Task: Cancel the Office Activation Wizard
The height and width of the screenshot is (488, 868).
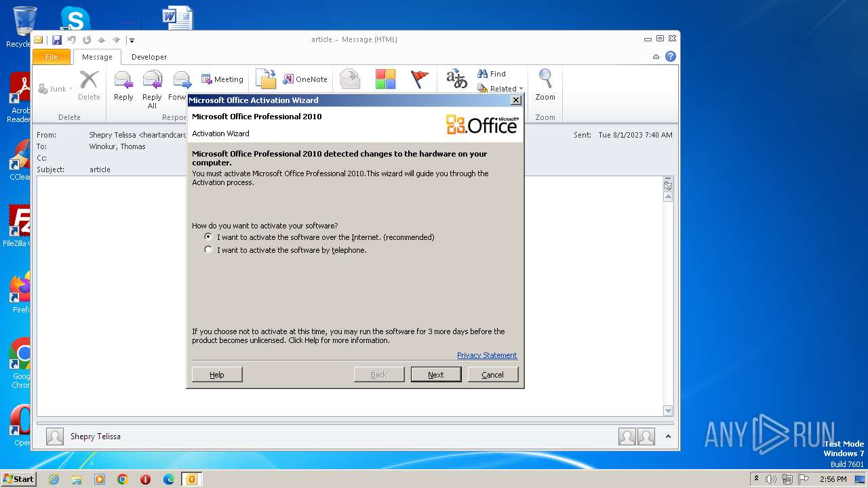Action: [493, 375]
